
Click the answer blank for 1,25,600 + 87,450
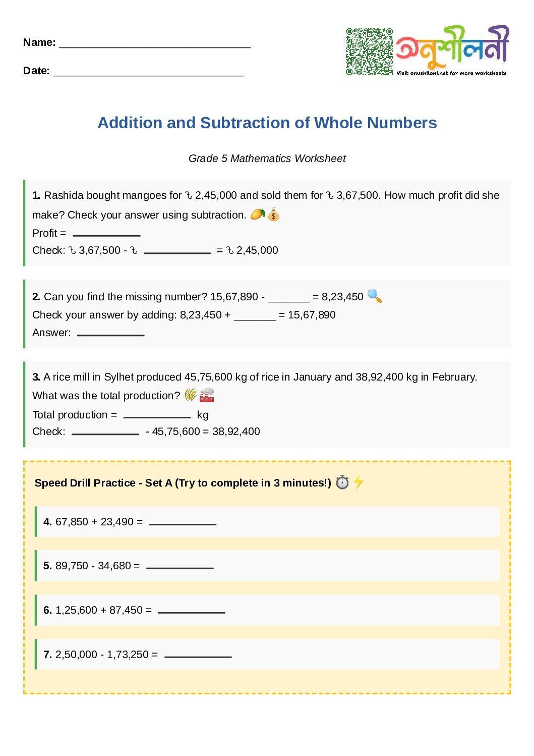(x=192, y=611)
